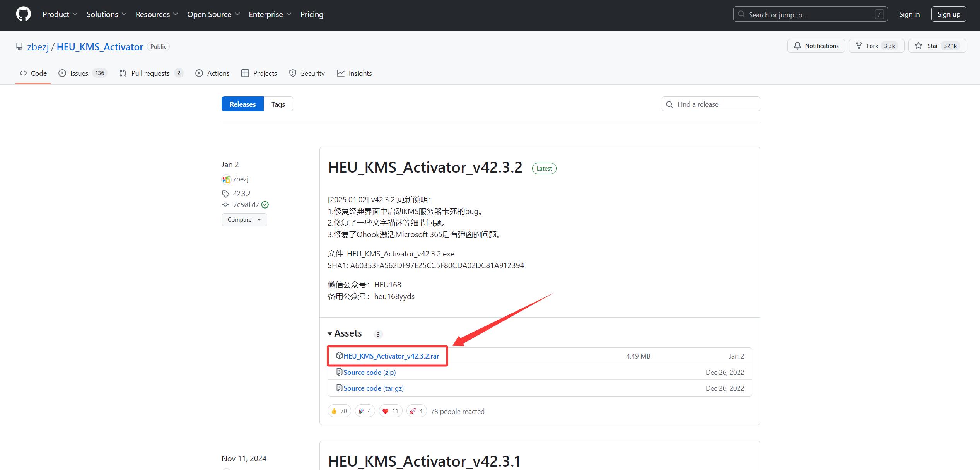This screenshot has width=980, height=470.
Task: Switch to the Tags tab
Action: pyautogui.click(x=278, y=104)
